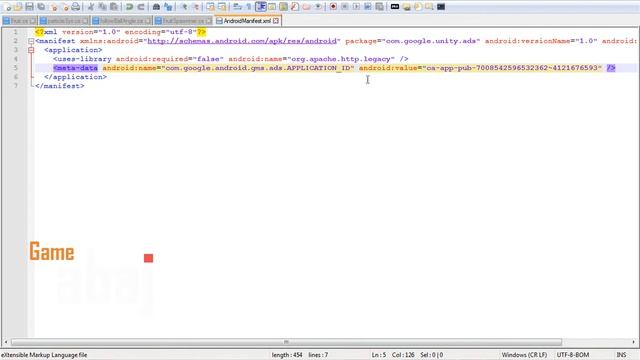The height and width of the screenshot is (360, 640).
Task: Open the black console plugin icon
Action: (441, 7)
